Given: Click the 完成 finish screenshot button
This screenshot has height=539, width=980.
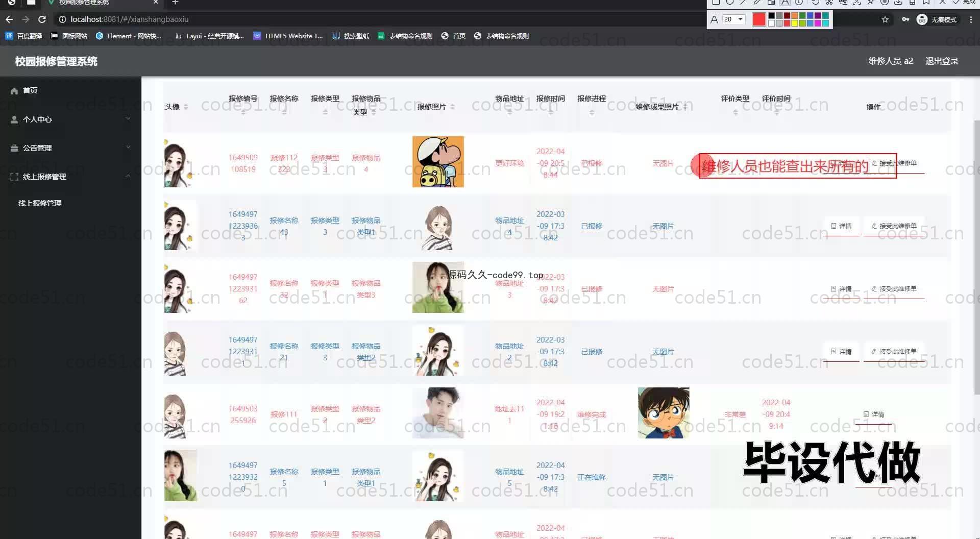Looking at the screenshot, I should tap(965, 2).
